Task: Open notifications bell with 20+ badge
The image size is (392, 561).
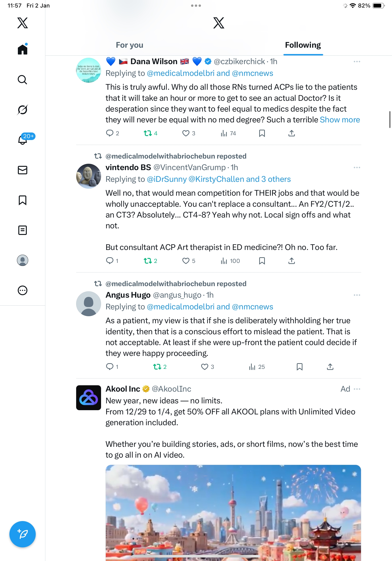Action: pyautogui.click(x=23, y=140)
